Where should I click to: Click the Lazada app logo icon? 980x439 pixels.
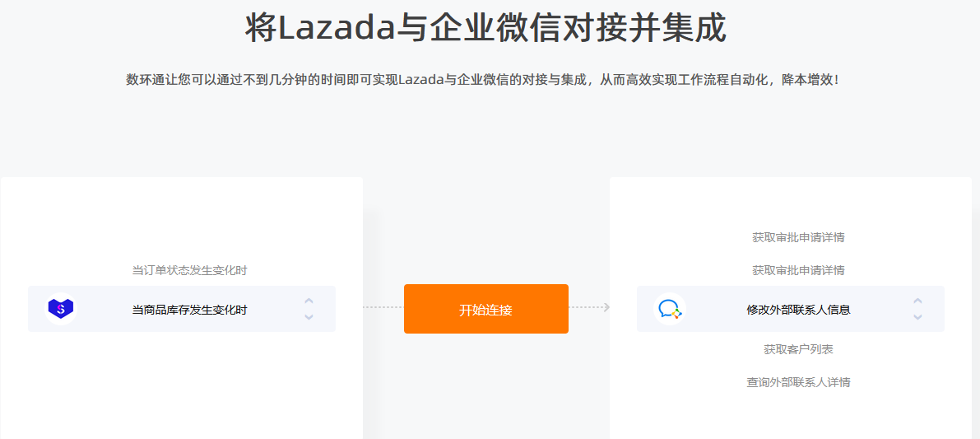click(61, 309)
